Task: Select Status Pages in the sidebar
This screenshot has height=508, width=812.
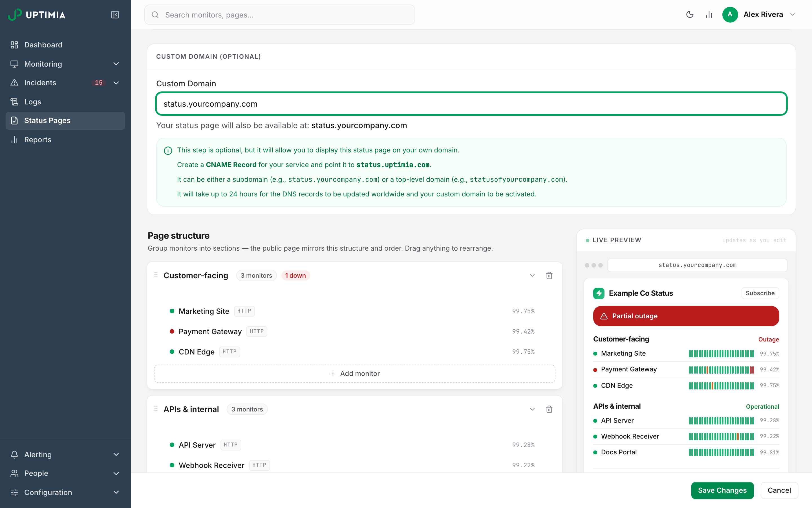Action: click(65, 121)
